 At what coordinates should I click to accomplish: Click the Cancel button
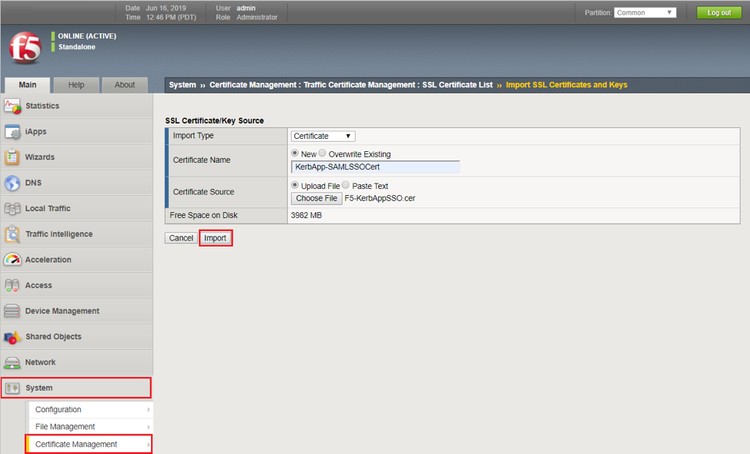181,238
